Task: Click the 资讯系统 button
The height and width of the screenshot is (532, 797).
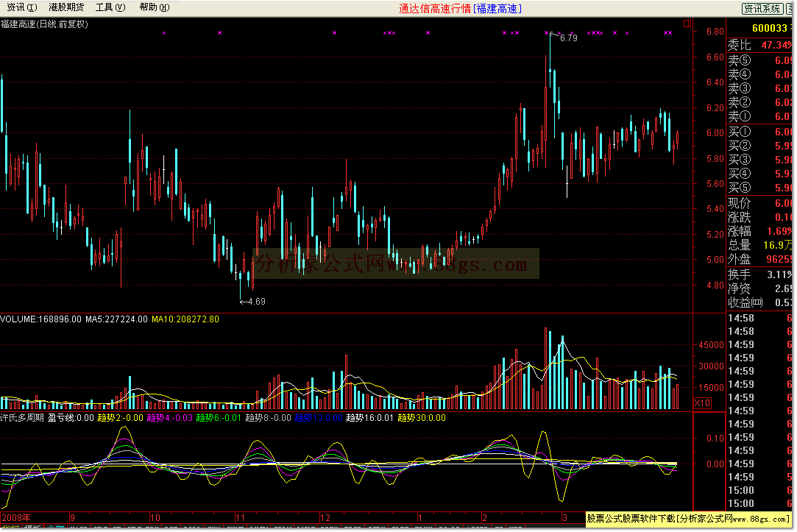Action: 762,8
